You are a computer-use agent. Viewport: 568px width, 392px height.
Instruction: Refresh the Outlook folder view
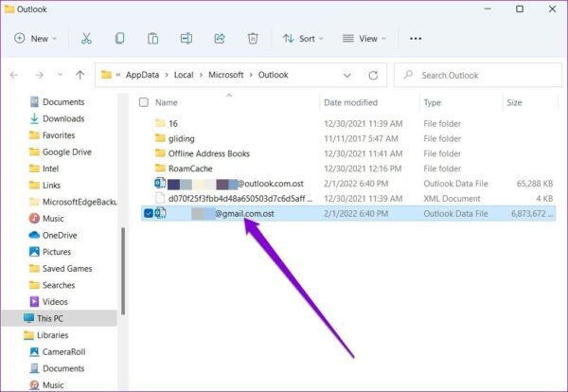click(x=373, y=76)
